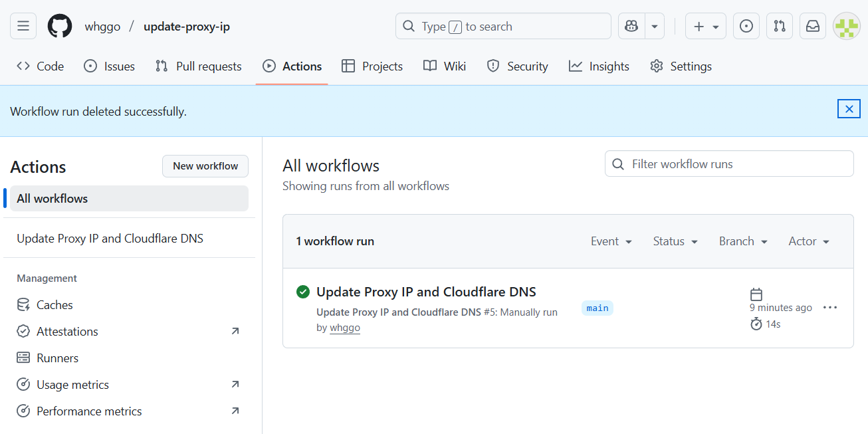The height and width of the screenshot is (434, 868).
Task: Switch to the Code tab
Action: point(41,66)
